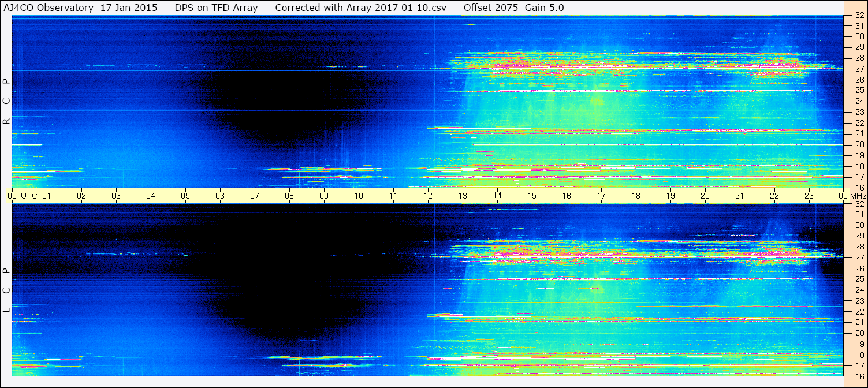Viewport: 868px width, 388px height.
Task: Click hour marker 18 on time axis
Action: pyautogui.click(x=636, y=196)
